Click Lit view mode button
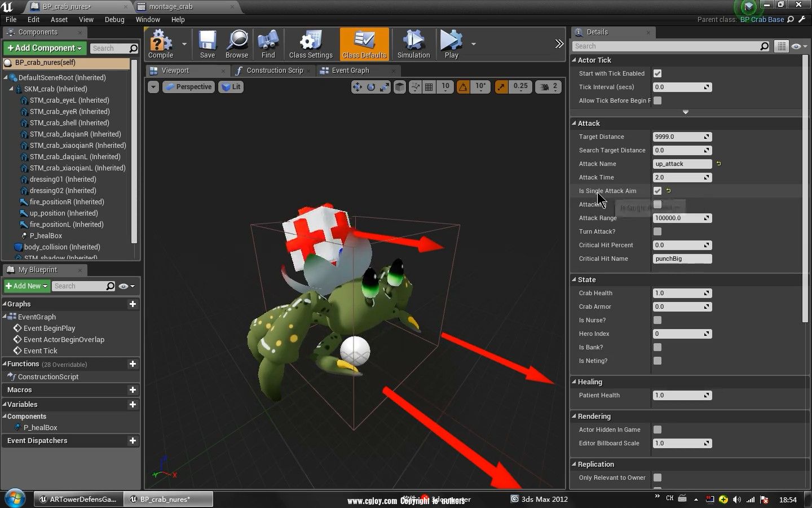The width and height of the screenshot is (812, 508). (231, 87)
